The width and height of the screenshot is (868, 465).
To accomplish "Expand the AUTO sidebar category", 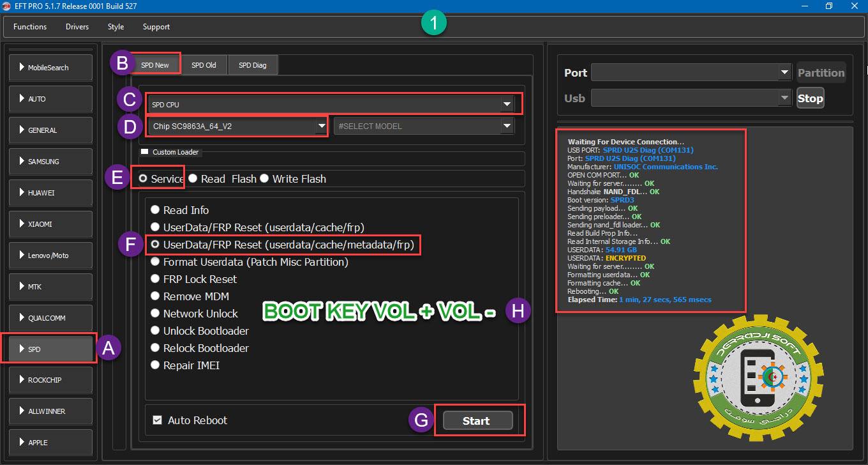I will (x=50, y=99).
